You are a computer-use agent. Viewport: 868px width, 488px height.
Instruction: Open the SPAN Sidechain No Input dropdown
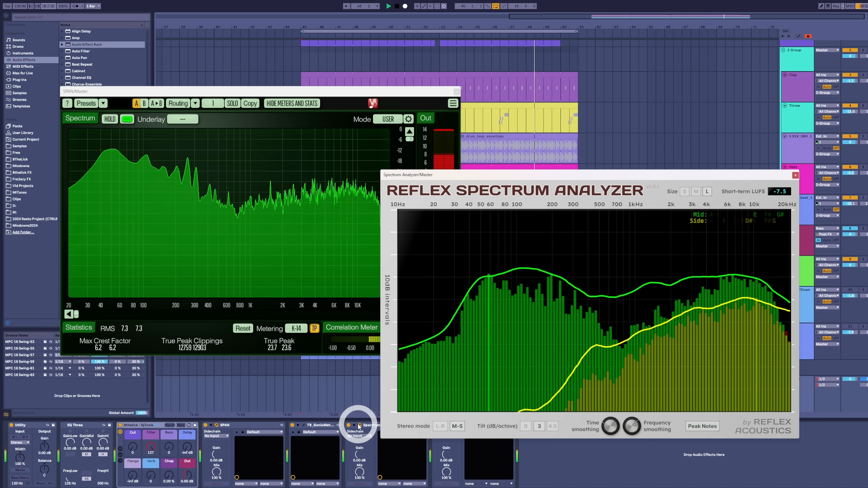216,436
